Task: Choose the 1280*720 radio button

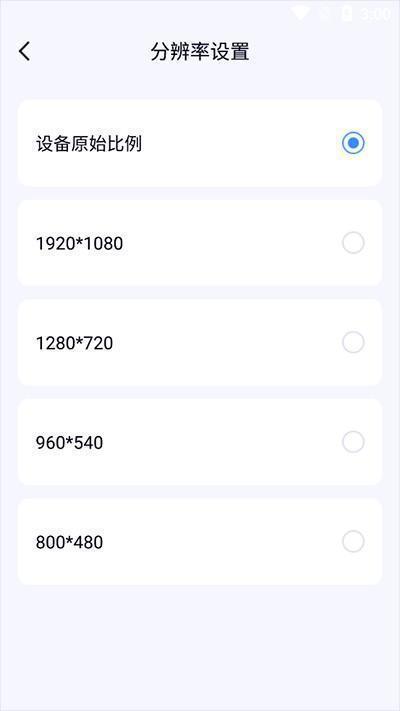Action: point(353,342)
